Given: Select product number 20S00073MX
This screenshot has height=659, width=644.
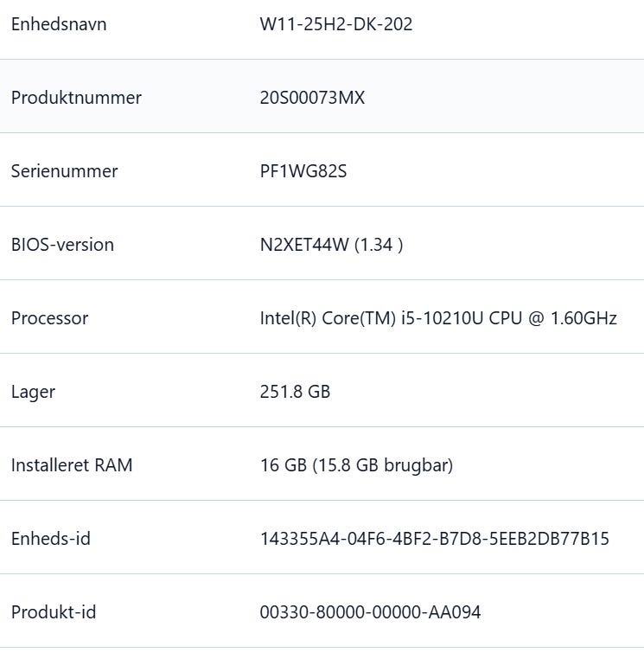Looking at the screenshot, I should pyautogui.click(x=312, y=98).
